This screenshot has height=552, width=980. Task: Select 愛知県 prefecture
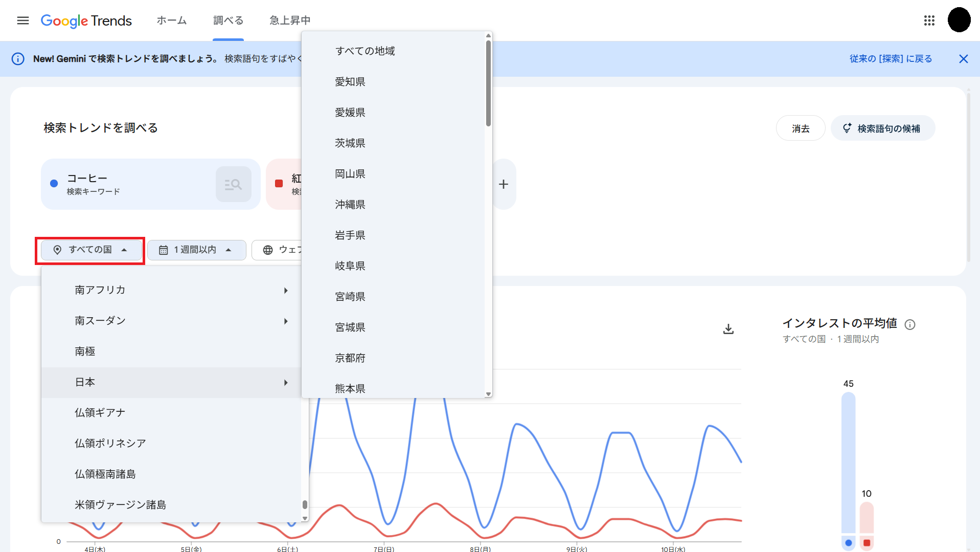(x=393, y=82)
